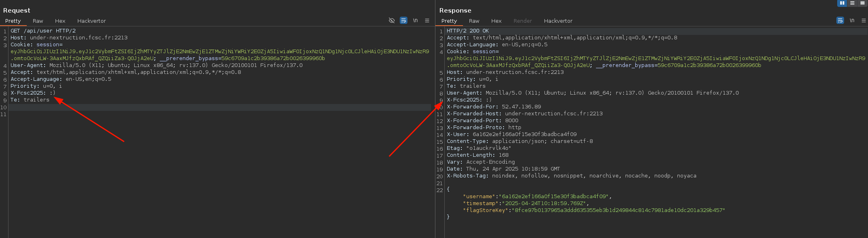Click response User-Agent header line

pyautogui.click(x=593, y=93)
